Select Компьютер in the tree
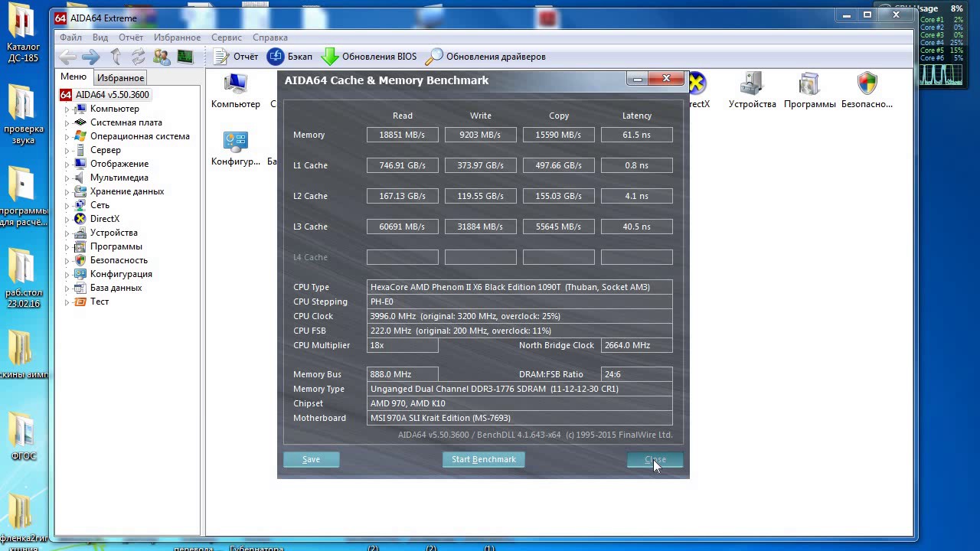This screenshot has width=980, height=551. (114, 109)
